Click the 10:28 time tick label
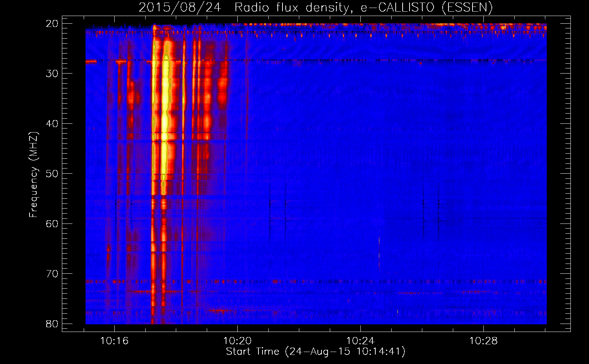 click(483, 341)
